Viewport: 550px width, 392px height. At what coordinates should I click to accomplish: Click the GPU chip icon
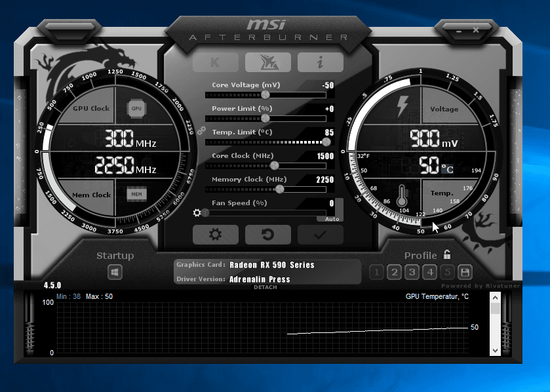click(136, 108)
